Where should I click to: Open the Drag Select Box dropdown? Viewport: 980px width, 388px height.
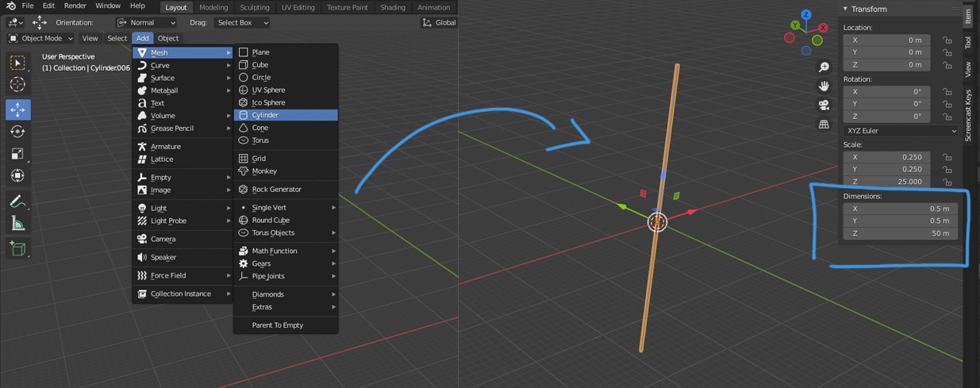(243, 23)
